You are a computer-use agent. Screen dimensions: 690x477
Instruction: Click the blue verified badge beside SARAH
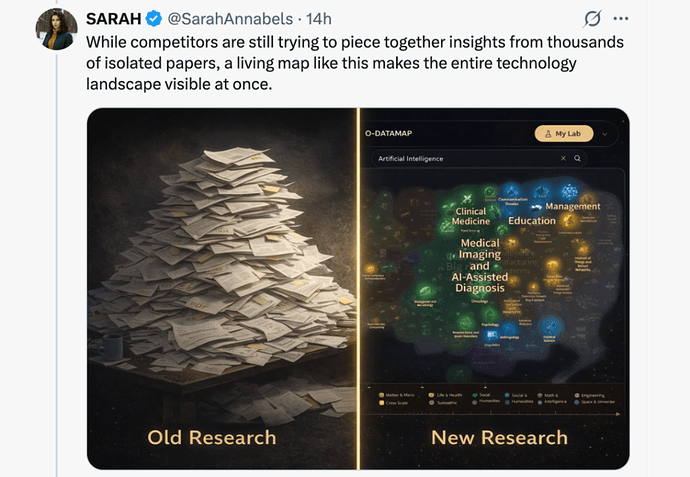point(155,19)
